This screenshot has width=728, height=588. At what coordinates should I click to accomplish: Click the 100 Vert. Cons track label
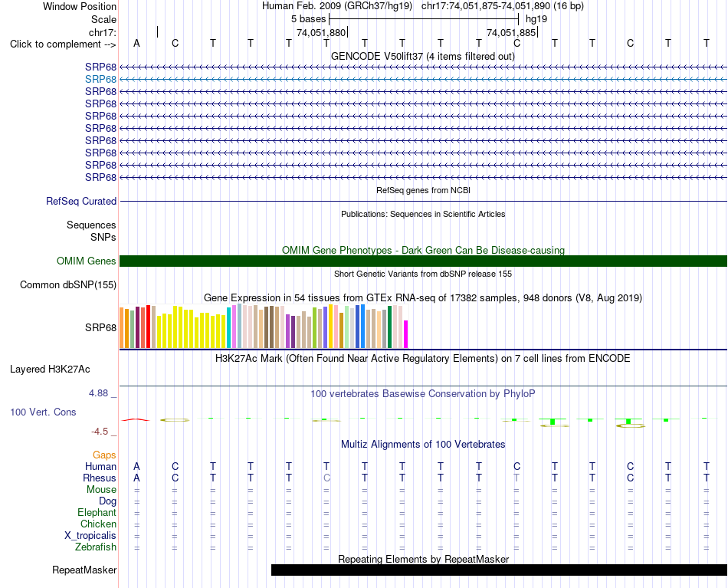pos(43,412)
